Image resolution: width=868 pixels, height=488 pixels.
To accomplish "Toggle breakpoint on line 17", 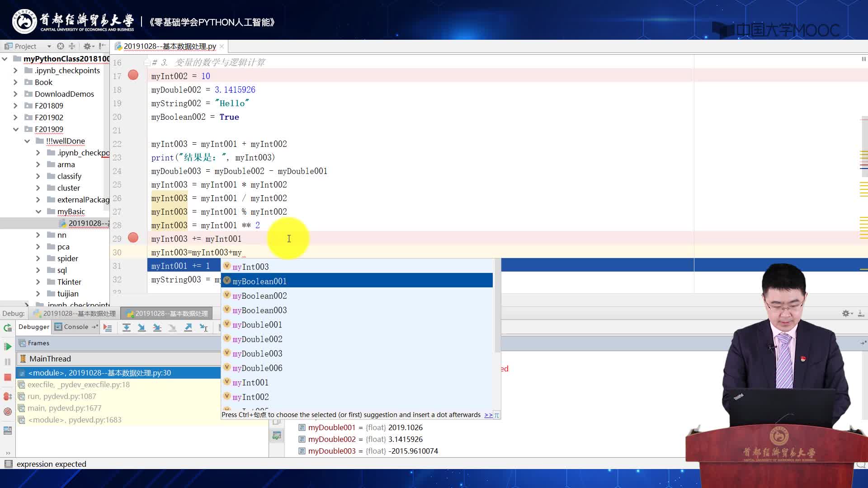I will click(133, 75).
